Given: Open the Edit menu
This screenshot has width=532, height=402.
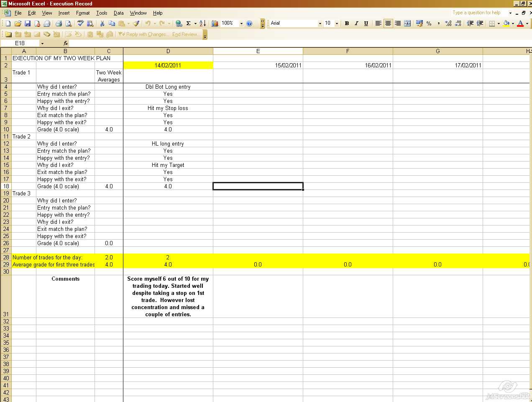Looking at the screenshot, I should (32, 13).
